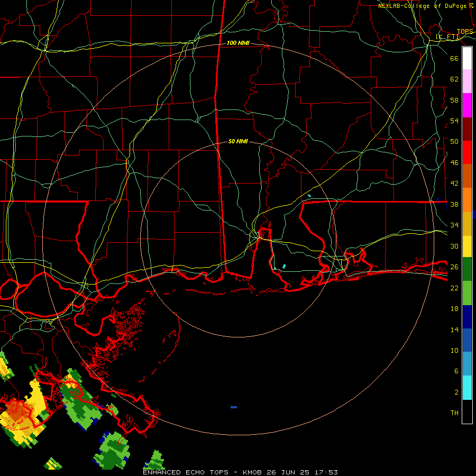Click the "62" legend value
The width and height of the screenshot is (476, 476).
pos(454,79)
